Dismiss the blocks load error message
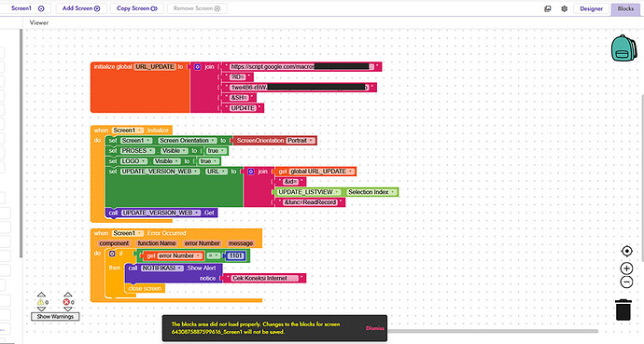This screenshot has width=644, height=344. pos(374,328)
